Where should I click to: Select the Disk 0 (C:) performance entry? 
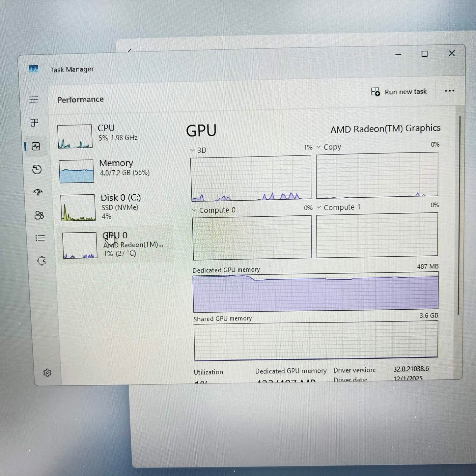(116, 207)
